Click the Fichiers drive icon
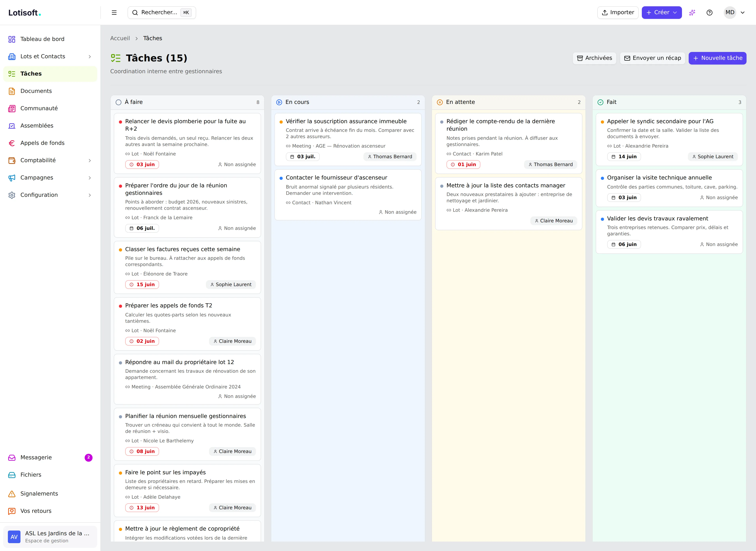 click(12, 475)
